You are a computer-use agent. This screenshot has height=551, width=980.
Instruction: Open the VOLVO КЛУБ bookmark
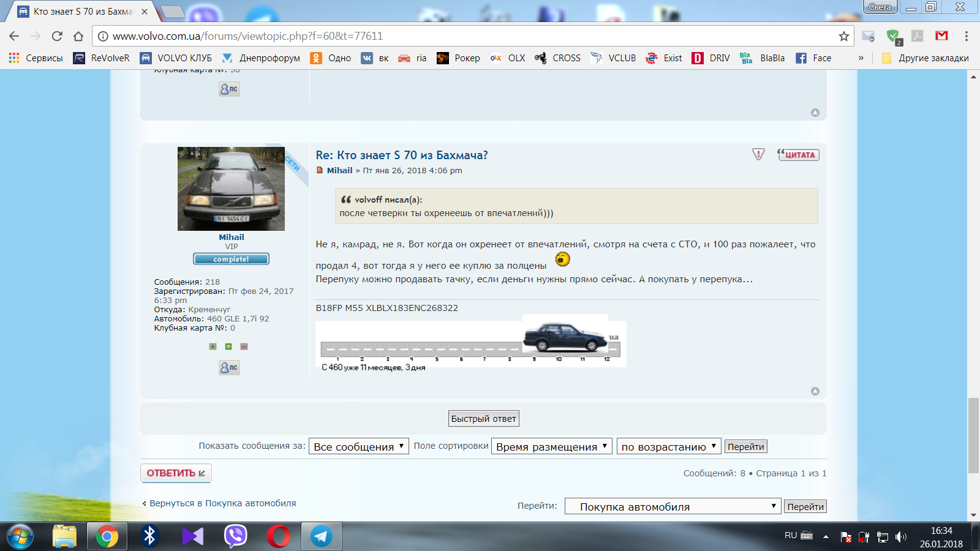coord(176,58)
